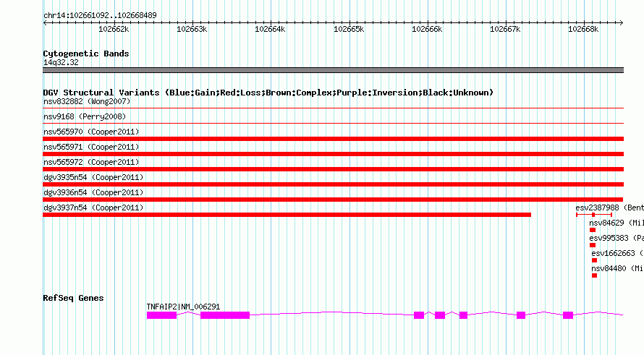The image size is (644, 355).
Task: Click the DGV Structural Variants track title
Action: point(268,93)
